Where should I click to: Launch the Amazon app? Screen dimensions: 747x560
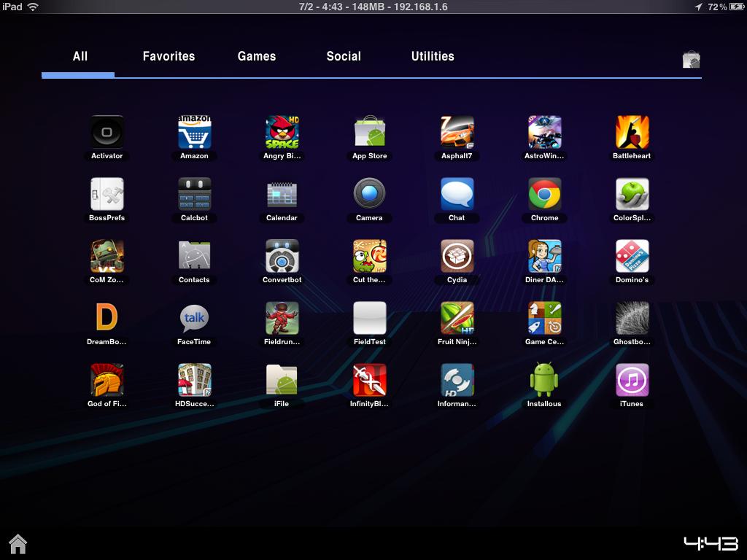pyautogui.click(x=194, y=133)
